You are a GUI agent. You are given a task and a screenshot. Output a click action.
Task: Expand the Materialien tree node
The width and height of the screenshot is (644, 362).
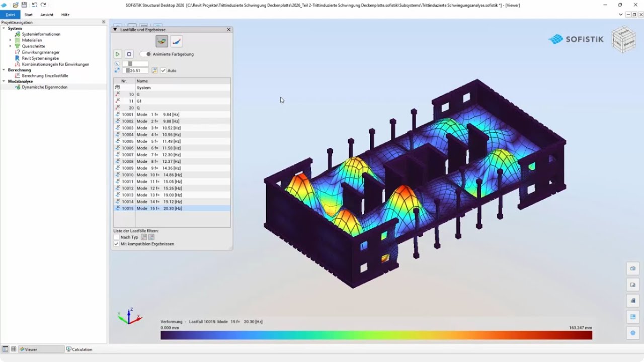click(x=10, y=40)
